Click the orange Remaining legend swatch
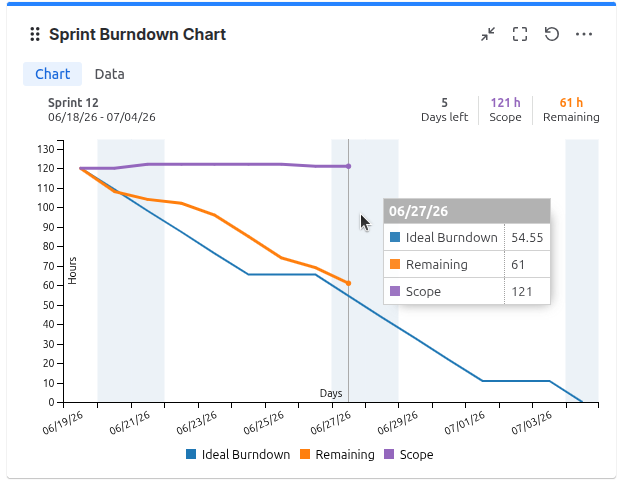 [x=305, y=454]
